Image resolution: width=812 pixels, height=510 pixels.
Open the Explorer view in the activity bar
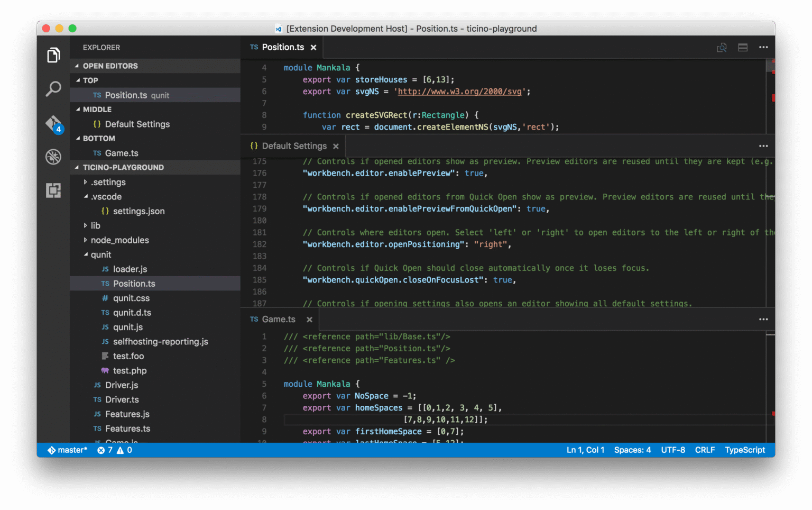pos(53,55)
